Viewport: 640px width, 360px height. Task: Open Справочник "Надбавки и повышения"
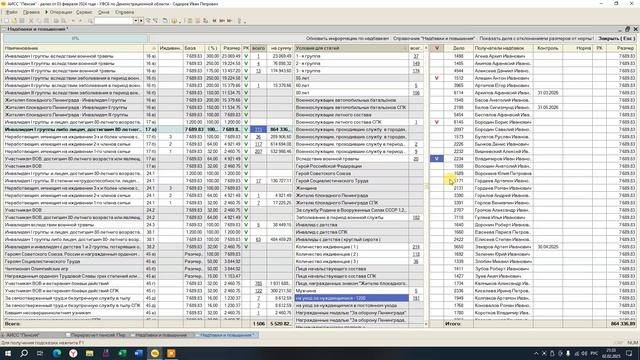[434, 38]
